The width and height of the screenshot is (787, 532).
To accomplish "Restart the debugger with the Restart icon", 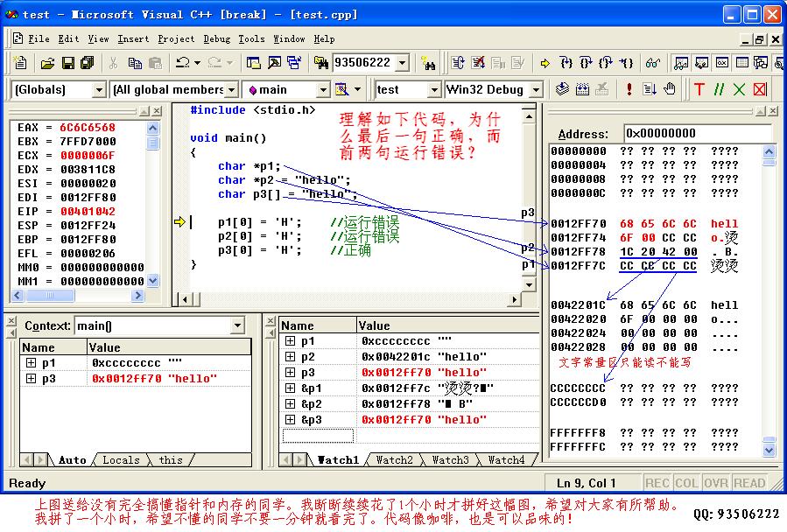I will tap(457, 63).
